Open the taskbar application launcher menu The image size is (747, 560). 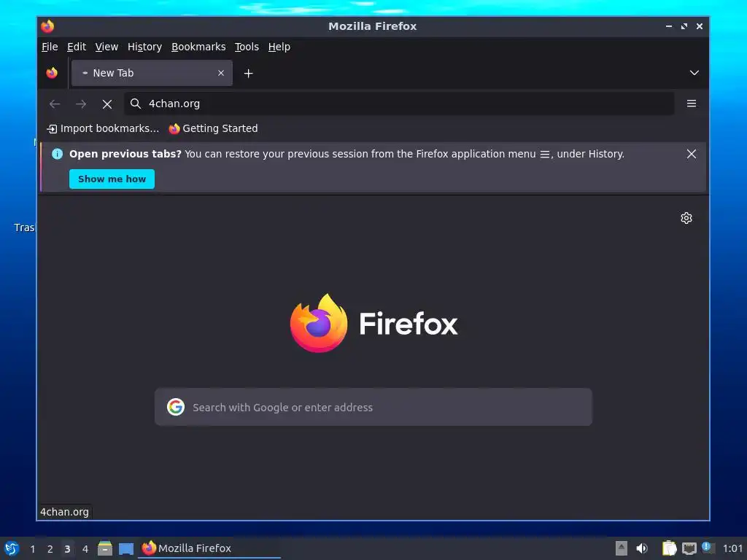click(11, 548)
